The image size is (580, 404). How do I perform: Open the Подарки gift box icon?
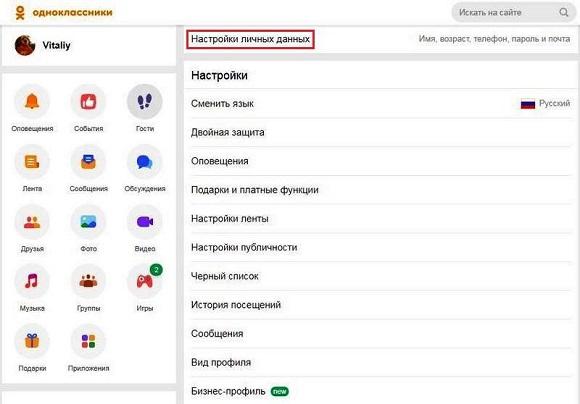(x=32, y=341)
